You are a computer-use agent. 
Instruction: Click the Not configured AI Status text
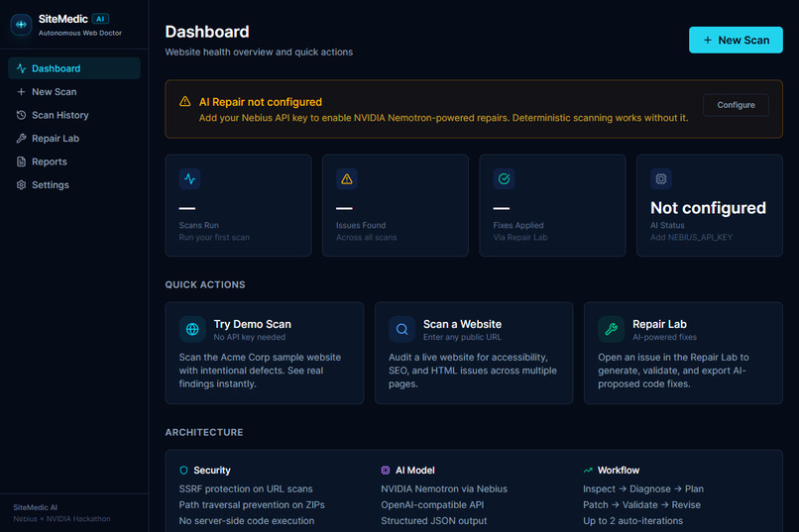point(708,208)
